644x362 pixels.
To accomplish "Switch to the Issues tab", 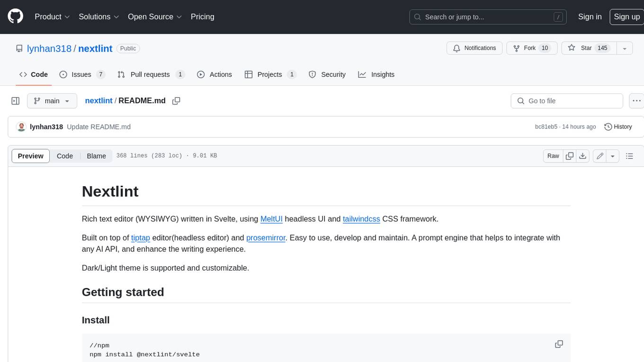I will pyautogui.click(x=82, y=74).
